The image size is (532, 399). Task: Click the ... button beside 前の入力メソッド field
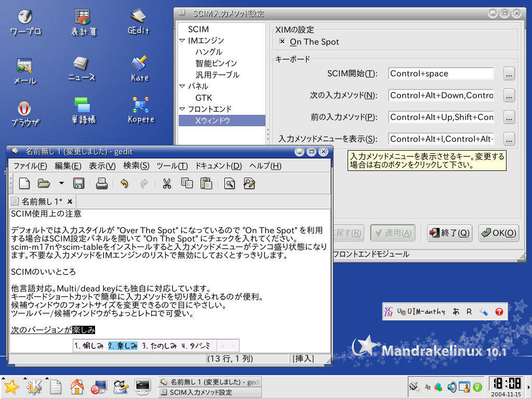click(509, 117)
